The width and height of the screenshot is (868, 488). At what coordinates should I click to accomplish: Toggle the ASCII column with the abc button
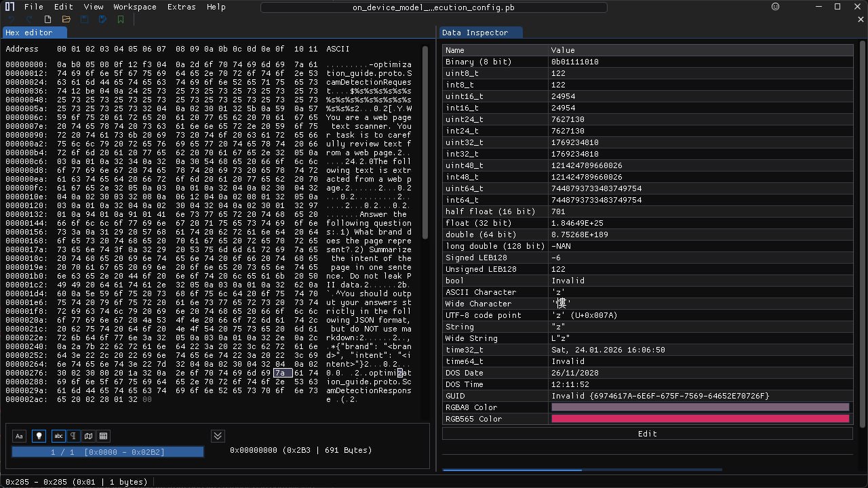point(58,436)
